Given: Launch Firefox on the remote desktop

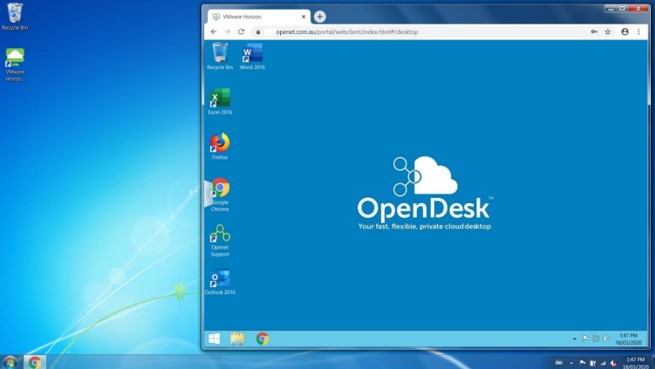Looking at the screenshot, I should point(220,146).
